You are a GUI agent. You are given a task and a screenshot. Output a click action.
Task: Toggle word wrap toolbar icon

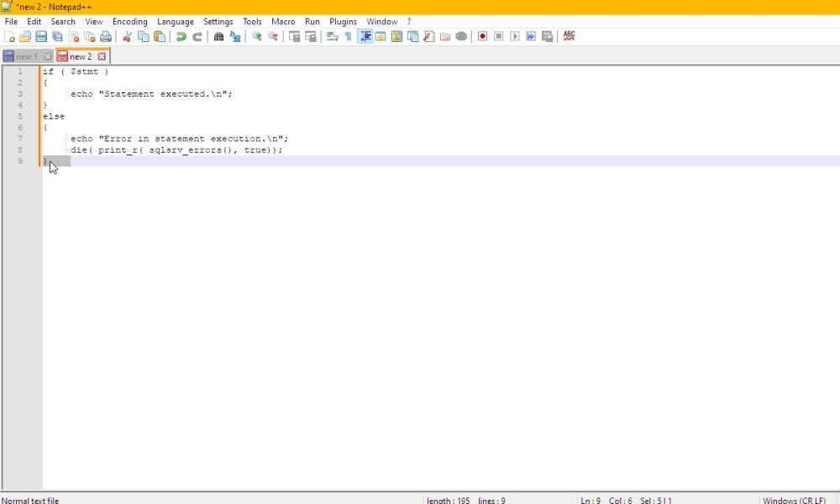[332, 36]
